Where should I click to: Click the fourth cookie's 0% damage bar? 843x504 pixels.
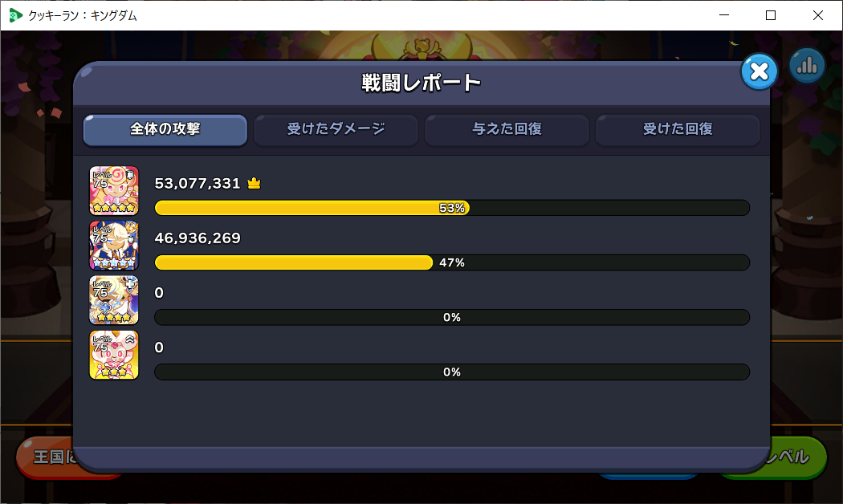[452, 372]
